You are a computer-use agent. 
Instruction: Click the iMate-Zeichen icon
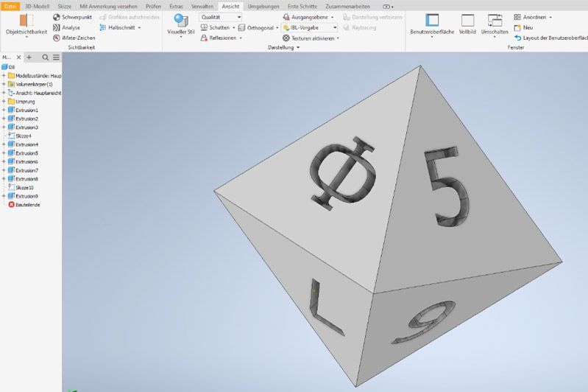click(57, 38)
